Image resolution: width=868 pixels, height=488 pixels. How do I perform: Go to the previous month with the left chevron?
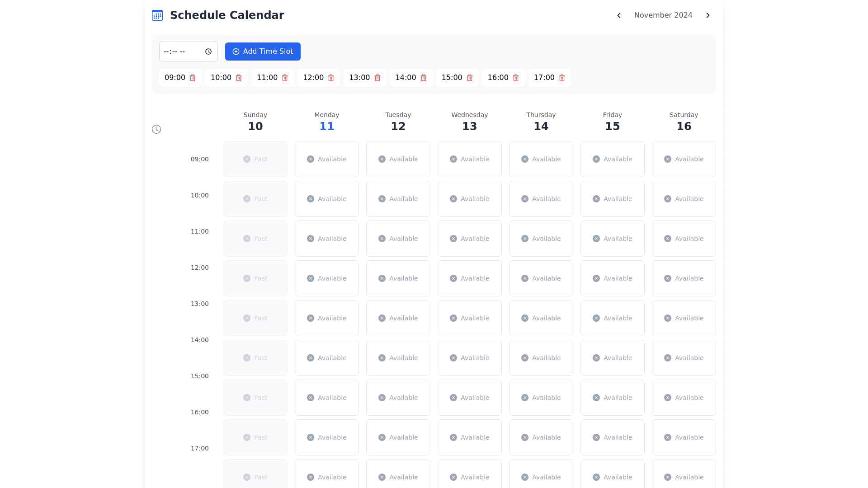point(619,15)
